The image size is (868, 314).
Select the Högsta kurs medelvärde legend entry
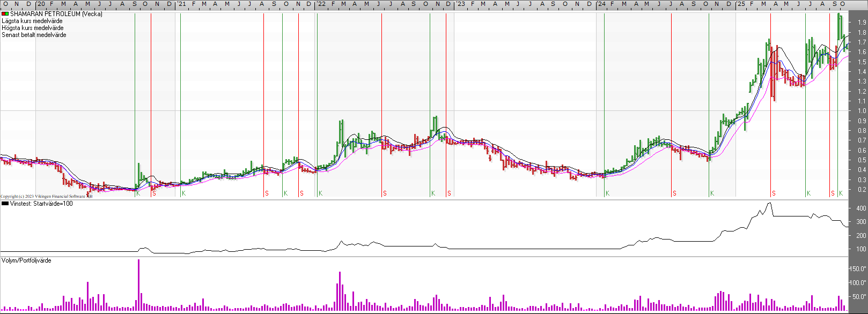point(33,28)
